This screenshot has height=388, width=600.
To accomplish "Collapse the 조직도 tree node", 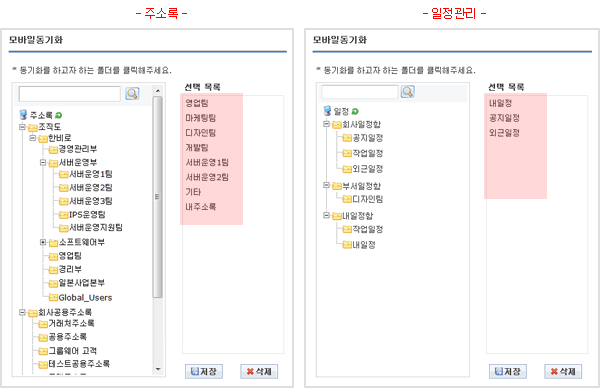I will [23, 127].
